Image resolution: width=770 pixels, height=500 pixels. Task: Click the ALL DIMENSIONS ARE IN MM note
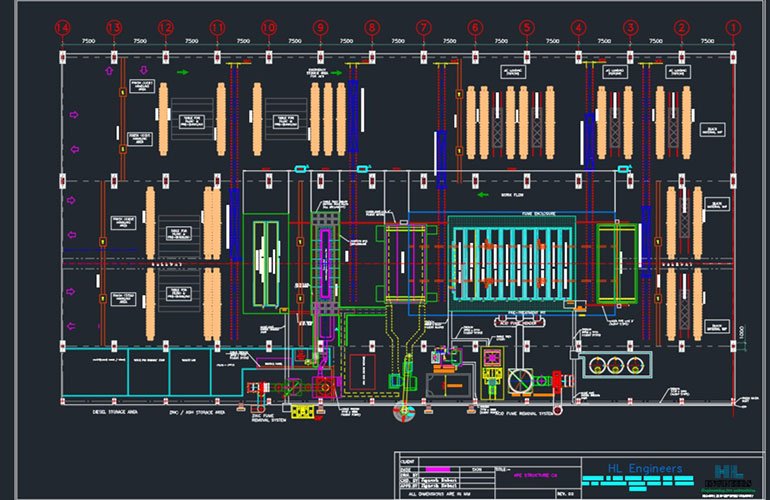coord(445,494)
